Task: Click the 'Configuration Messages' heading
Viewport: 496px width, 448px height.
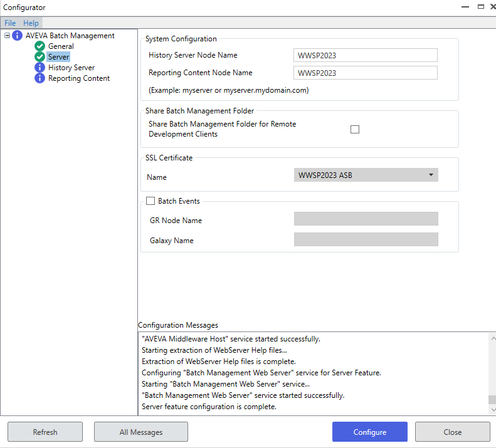Action: click(x=178, y=325)
